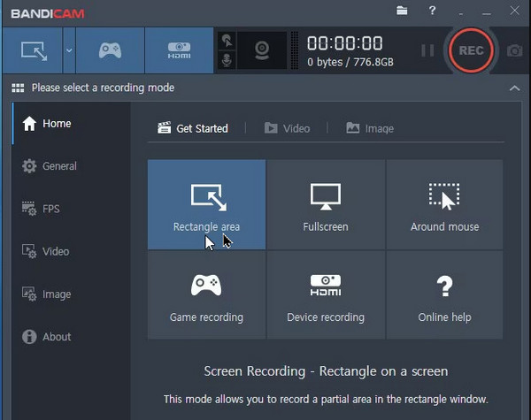Open help via question mark in title bar

[x=432, y=11]
